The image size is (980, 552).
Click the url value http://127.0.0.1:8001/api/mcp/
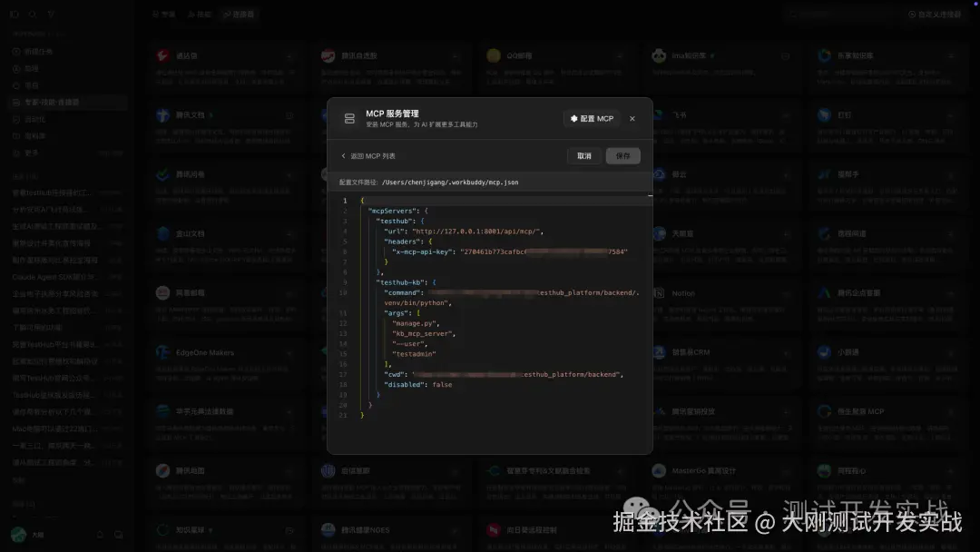475,232
